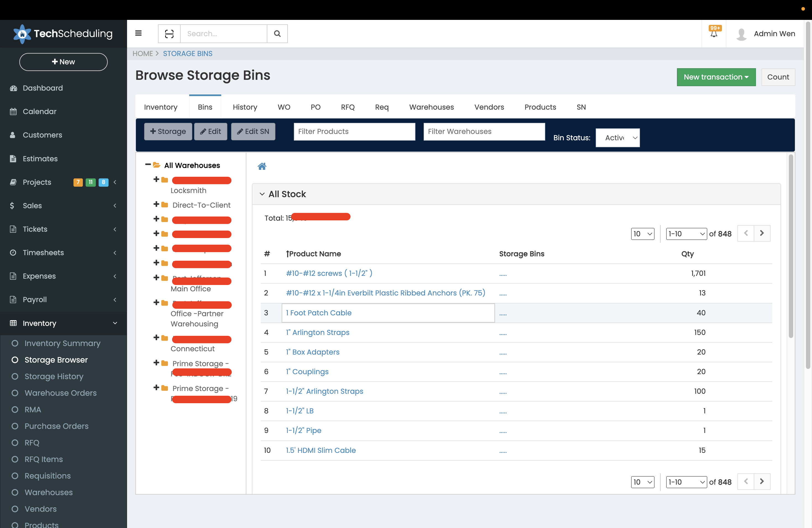Select the RFQ Items option
This screenshot has height=528, width=812.
coord(43,459)
